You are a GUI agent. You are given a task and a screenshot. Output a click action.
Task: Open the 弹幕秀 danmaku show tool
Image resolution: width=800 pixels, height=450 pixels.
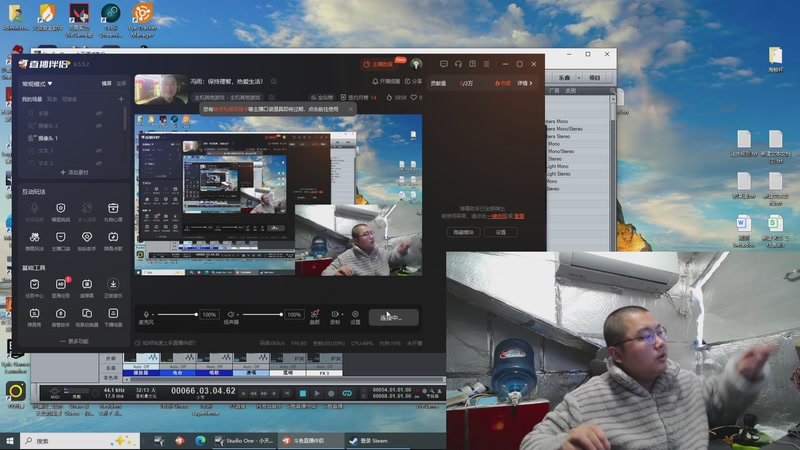[x=34, y=313]
